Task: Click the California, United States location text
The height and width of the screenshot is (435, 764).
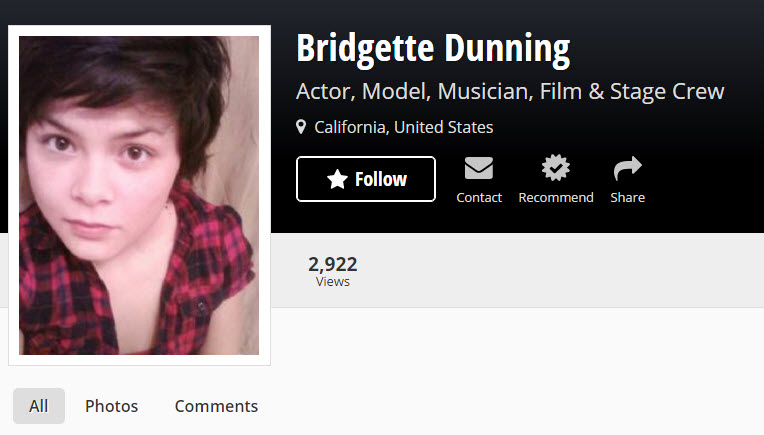Action: point(403,127)
